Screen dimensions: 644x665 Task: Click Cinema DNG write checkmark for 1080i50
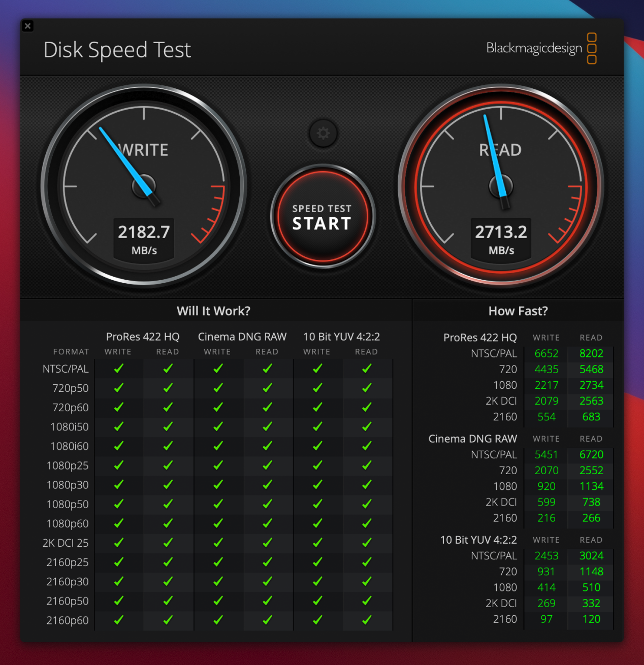coord(218,426)
